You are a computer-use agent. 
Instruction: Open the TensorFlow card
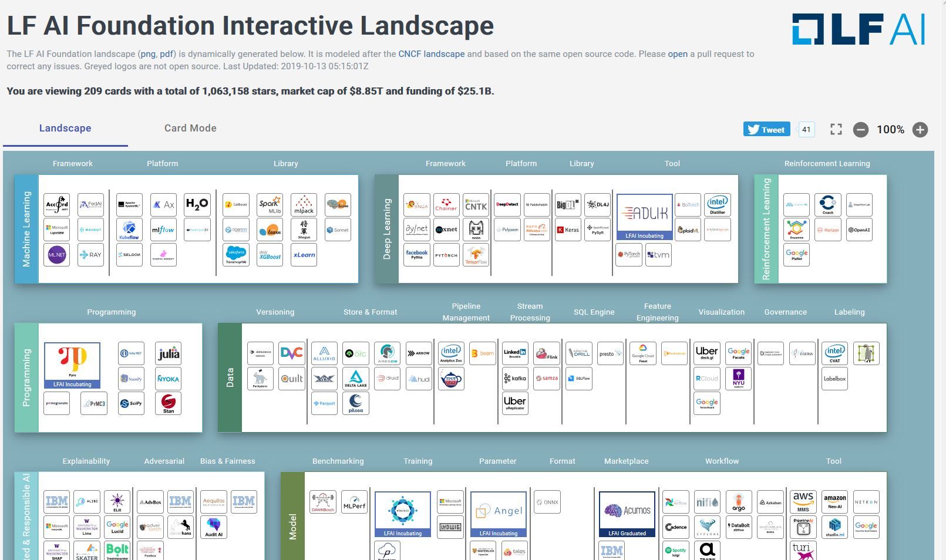(476, 255)
